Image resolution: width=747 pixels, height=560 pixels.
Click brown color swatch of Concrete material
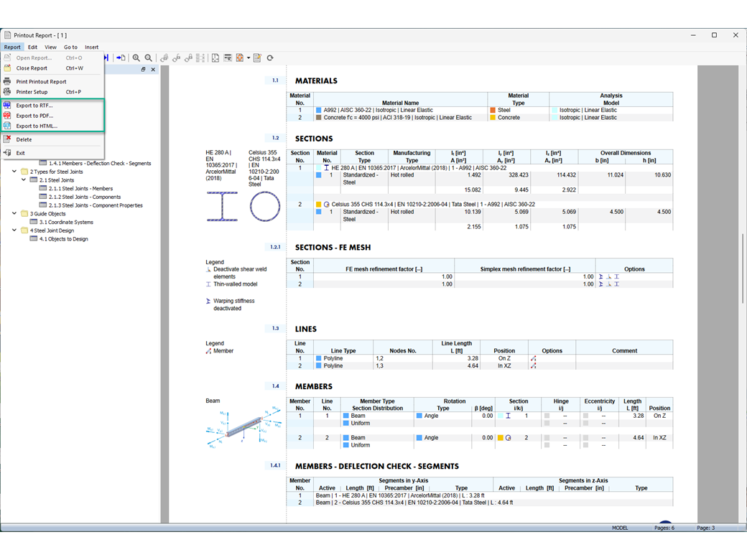pyautogui.click(x=319, y=118)
